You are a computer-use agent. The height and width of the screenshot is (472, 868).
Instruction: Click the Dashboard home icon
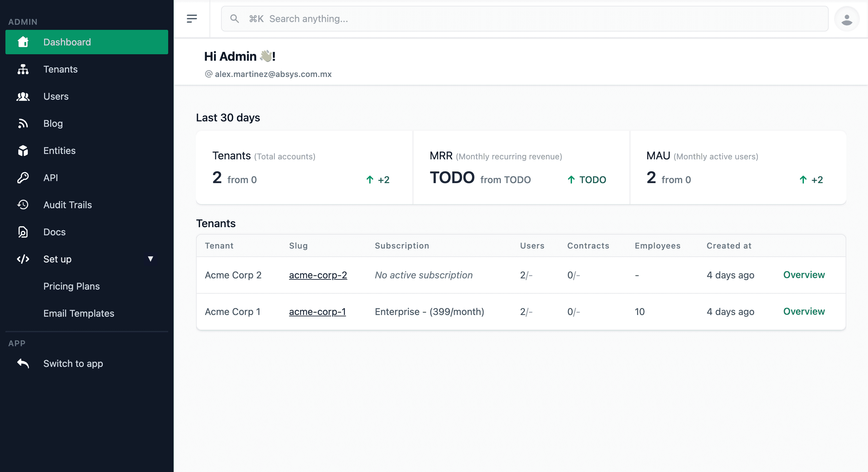pyautogui.click(x=23, y=42)
